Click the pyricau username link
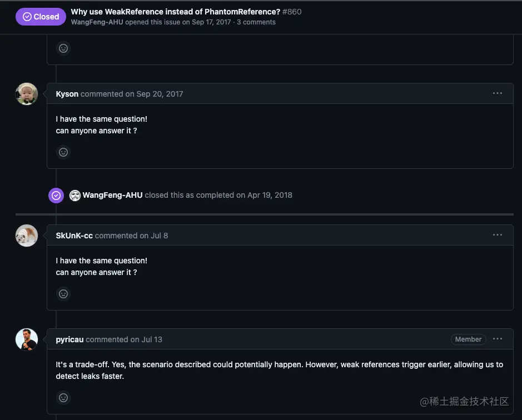 click(69, 339)
